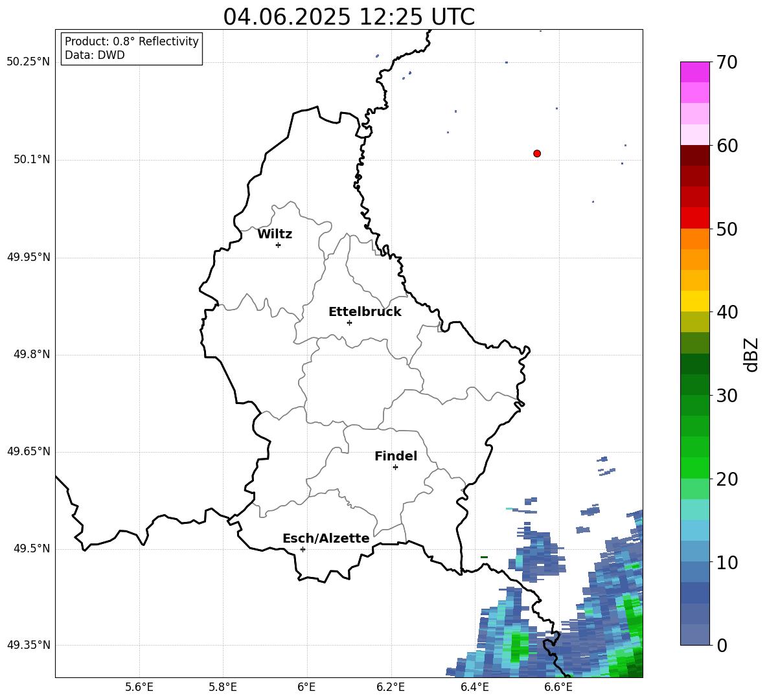The image size is (767, 700).
Task: Click the title 04.06.2025 12:25 UTC
Action: [349, 17]
